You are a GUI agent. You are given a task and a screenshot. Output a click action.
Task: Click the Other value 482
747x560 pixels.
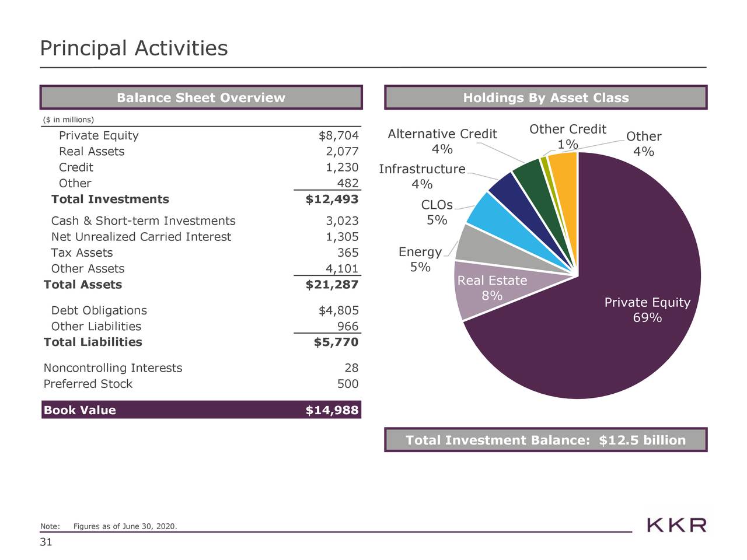tap(348, 183)
